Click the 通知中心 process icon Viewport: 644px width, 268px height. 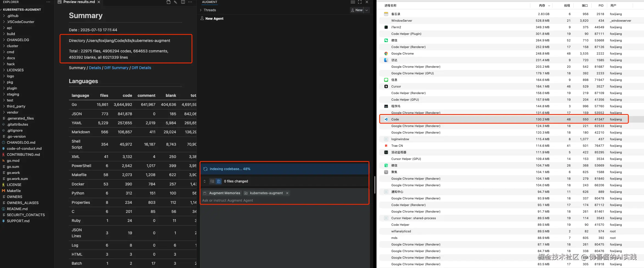[386, 192]
